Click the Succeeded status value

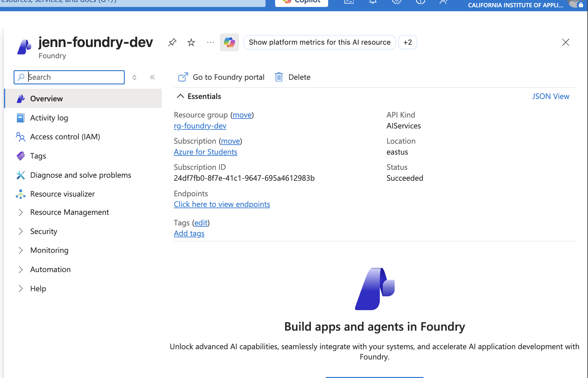[405, 178]
